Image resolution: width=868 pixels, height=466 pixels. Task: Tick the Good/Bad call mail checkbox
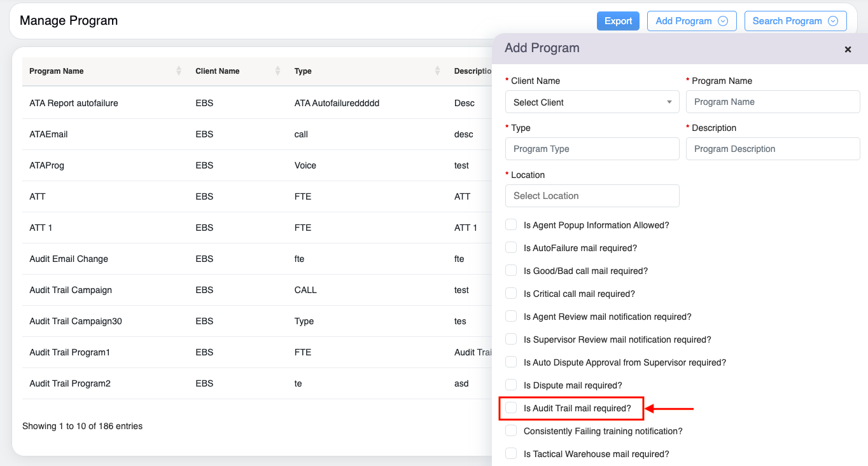[511, 271]
